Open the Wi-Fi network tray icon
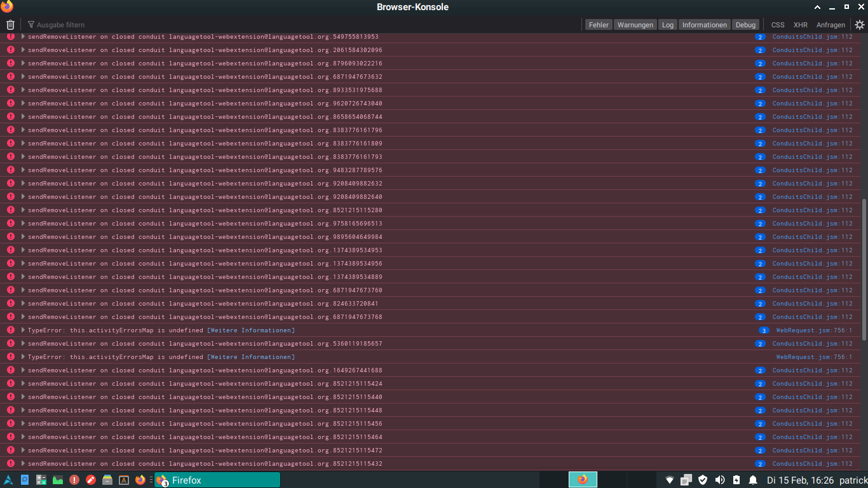Viewport: 868px width, 488px height. point(670,480)
